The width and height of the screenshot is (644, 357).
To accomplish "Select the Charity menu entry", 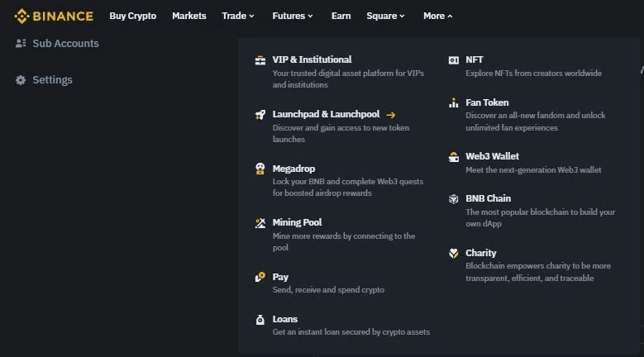I will pos(480,253).
